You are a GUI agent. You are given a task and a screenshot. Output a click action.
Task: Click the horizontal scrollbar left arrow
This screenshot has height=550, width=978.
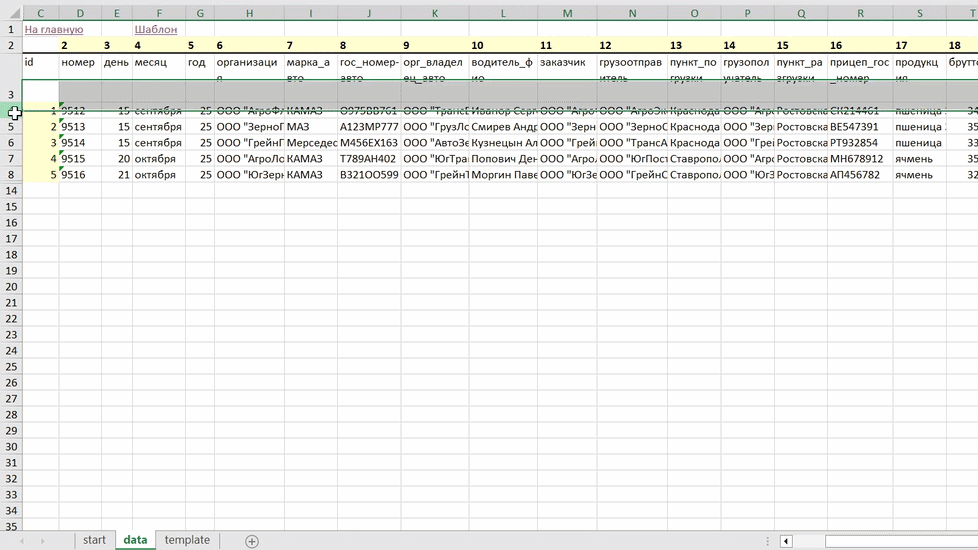tap(786, 541)
